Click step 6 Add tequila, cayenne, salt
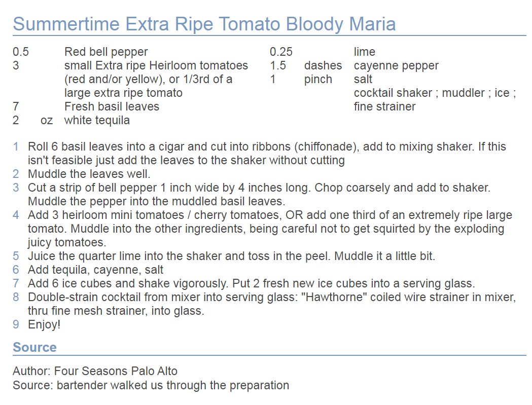This screenshot has width=532, height=405. (x=95, y=270)
